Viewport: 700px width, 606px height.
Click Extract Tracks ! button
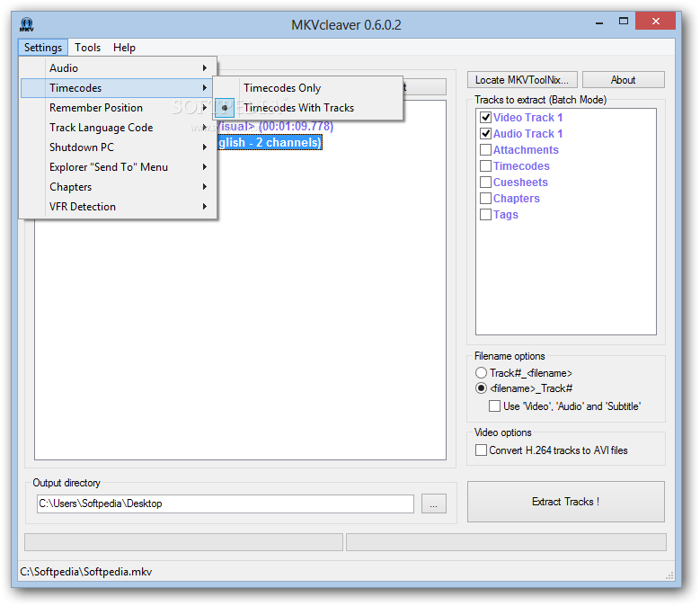565,502
